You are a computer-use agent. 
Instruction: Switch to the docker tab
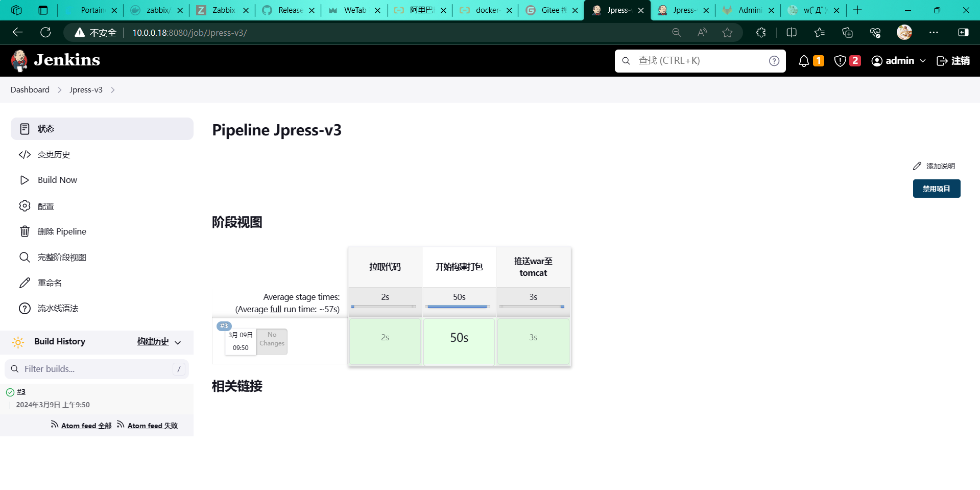486,10
